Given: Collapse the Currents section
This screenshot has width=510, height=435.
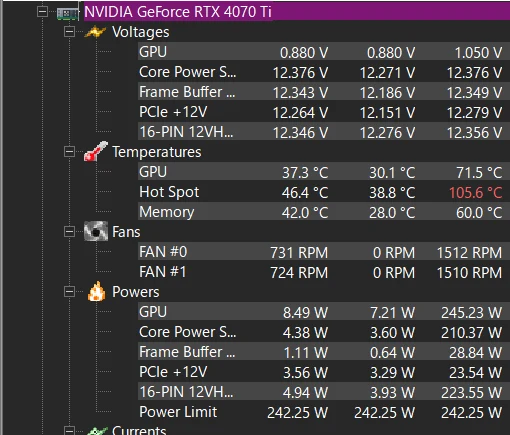Looking at the screenshot, I should tap(69, 431).
